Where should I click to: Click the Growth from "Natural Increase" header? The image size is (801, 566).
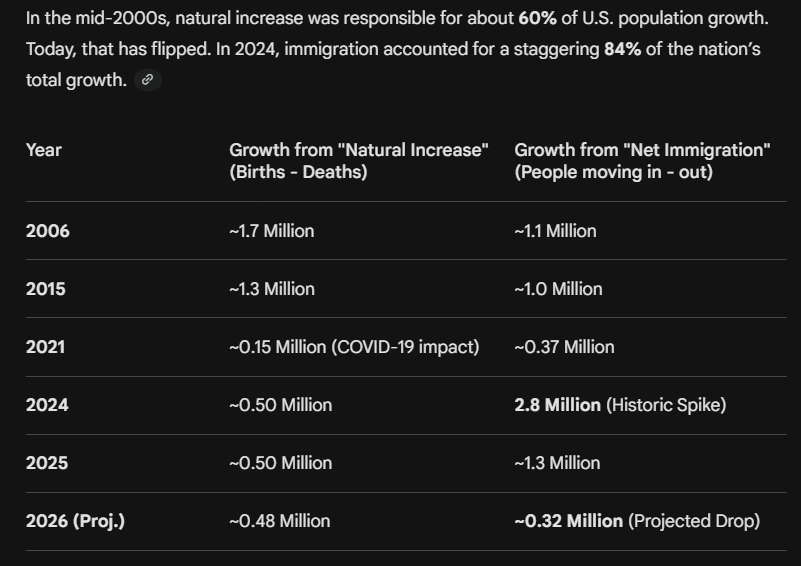359,161
